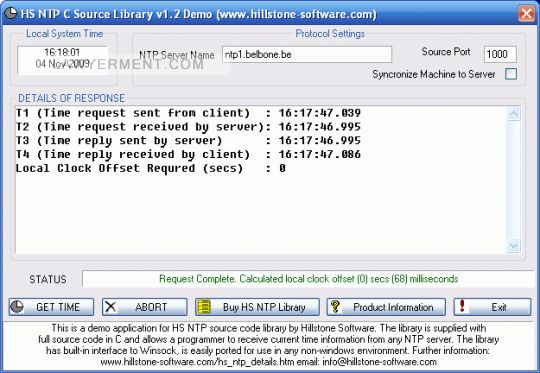Click the hillstone-software.com URL line in description
The height and width of the screenshot is (373, 540).
pyautogui.click(x=269, y=362)
